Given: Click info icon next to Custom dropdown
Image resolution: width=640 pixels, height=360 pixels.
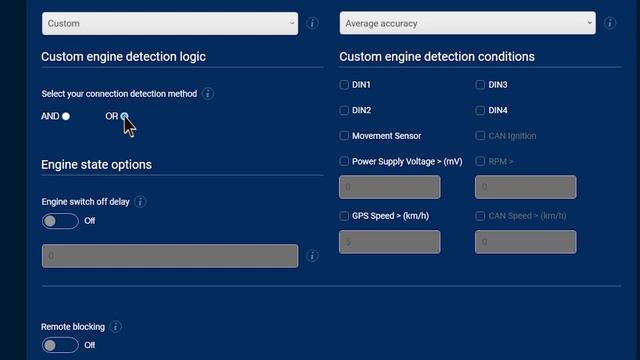Looking at the screenshot, I should pyautogui.click(x=312, y=23).
